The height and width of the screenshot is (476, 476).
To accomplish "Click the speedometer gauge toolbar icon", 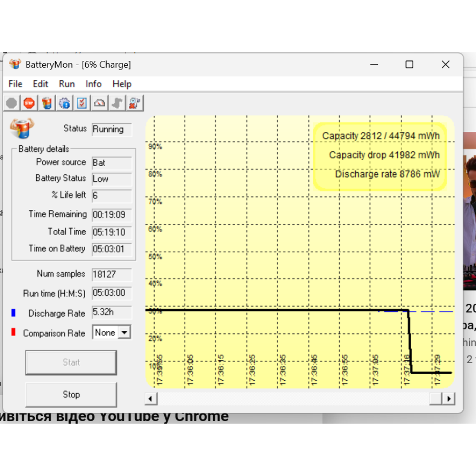I will [99, 103].
